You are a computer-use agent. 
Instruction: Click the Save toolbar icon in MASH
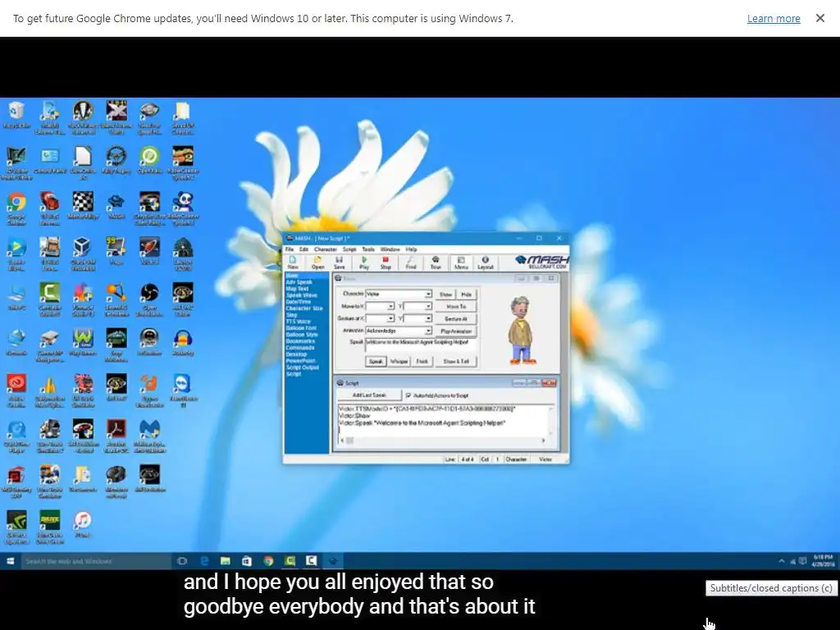click(x=339, y=262)
